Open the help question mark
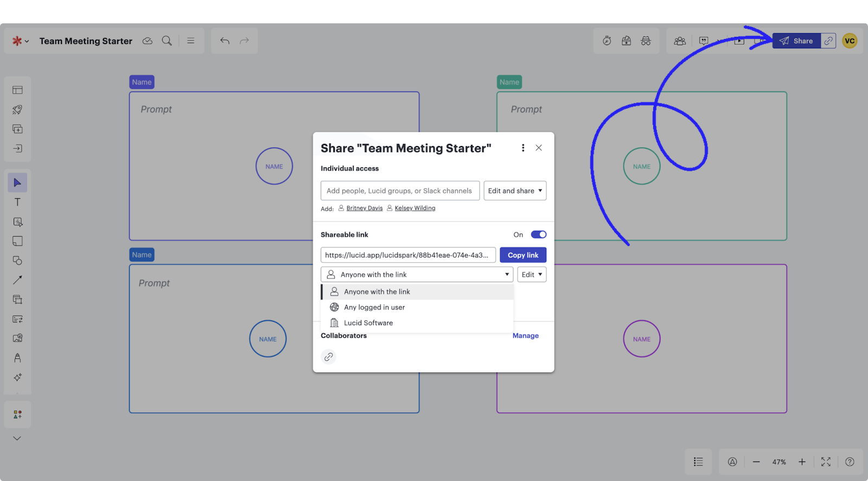 pos(850,462)
